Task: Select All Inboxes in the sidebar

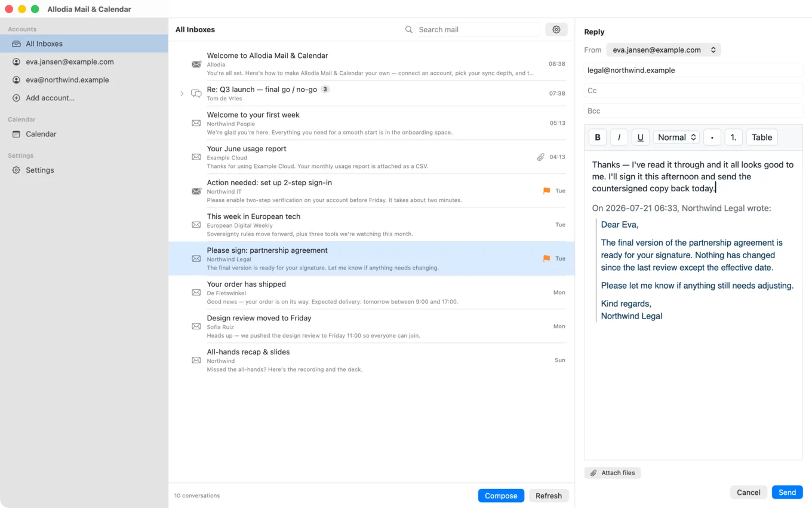Action: point(84,44)
